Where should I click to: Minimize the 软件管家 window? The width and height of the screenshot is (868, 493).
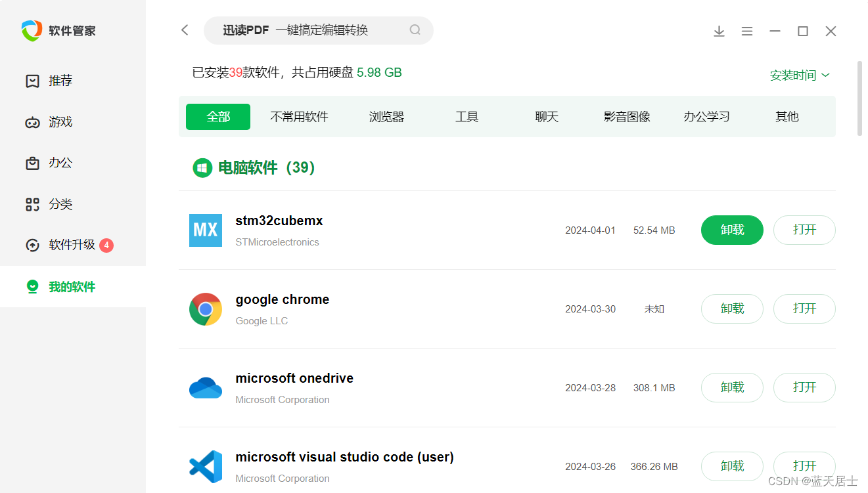(775, 31)
